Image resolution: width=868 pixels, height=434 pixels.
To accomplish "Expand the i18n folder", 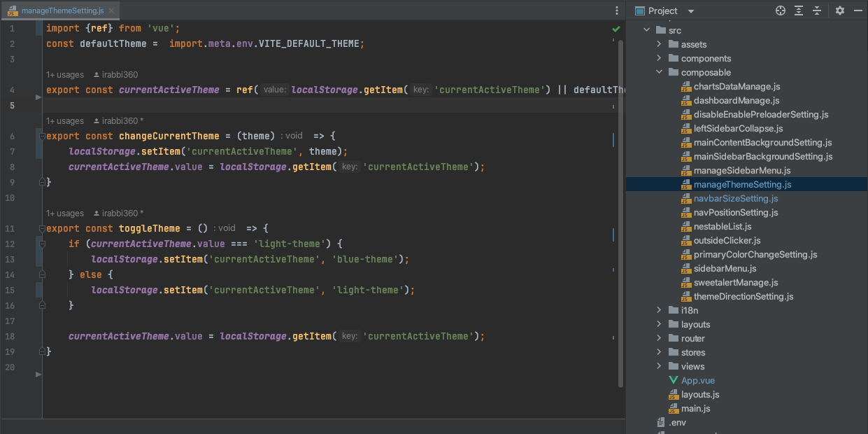I will (659, 310).
